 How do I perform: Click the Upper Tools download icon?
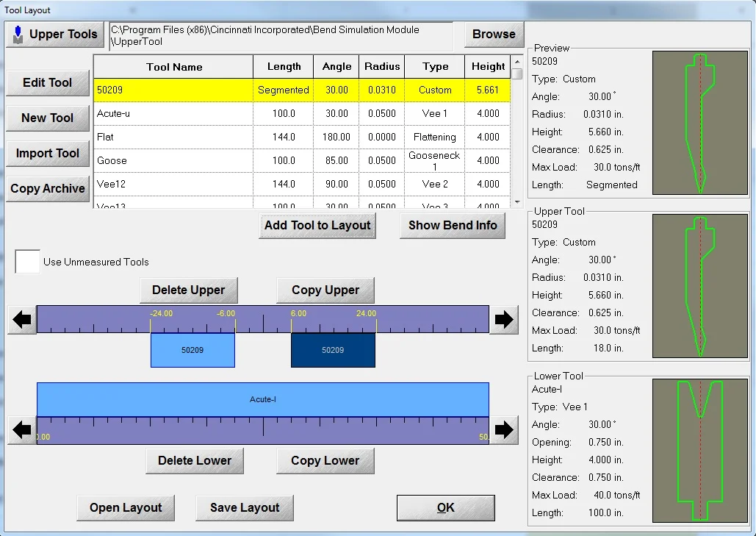(16, 34)
